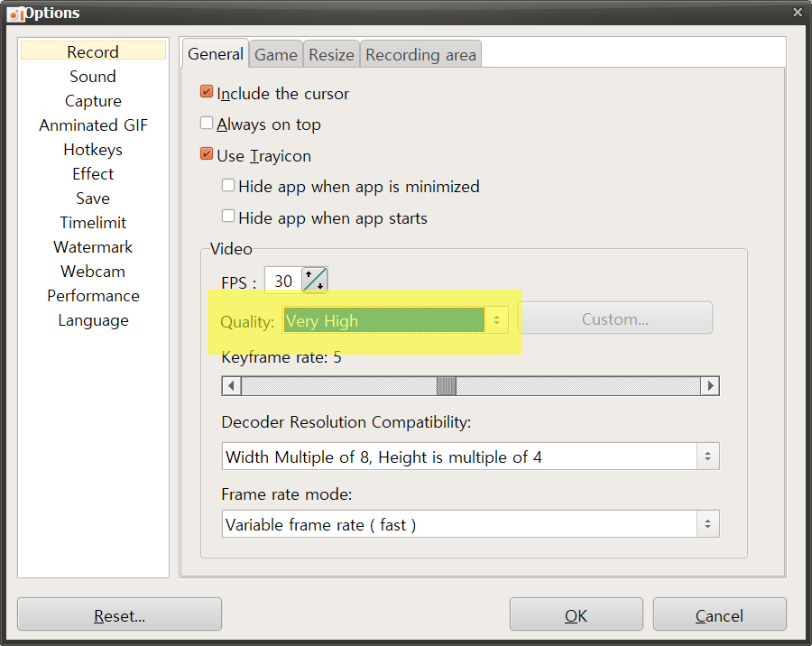Viewport: 812px width, 646px height.
Task: Select Effect in the sidebar list
Action: click(x=93, y=173)
